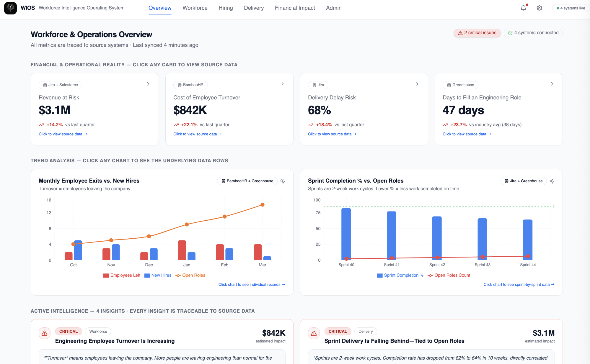Click the Sprint 42 completion bar
590x364 pixels.
437,238
